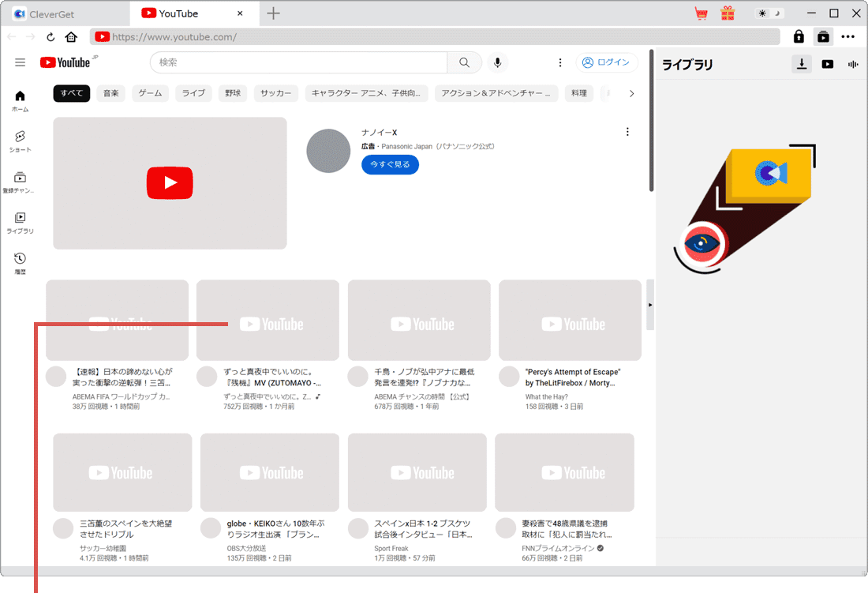
Task: Expand more category chips with the right chevron
Action: (630, 93)
